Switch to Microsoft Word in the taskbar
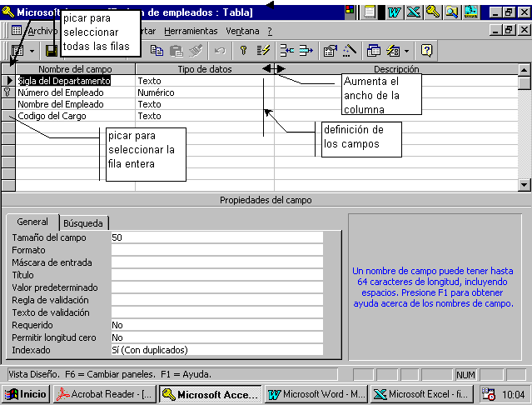 point(316,394)
